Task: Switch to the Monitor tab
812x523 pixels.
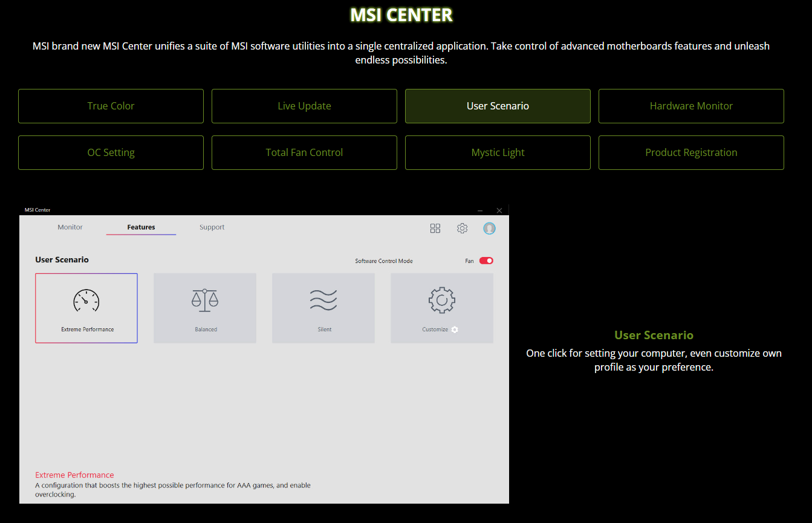Action: 70,227
